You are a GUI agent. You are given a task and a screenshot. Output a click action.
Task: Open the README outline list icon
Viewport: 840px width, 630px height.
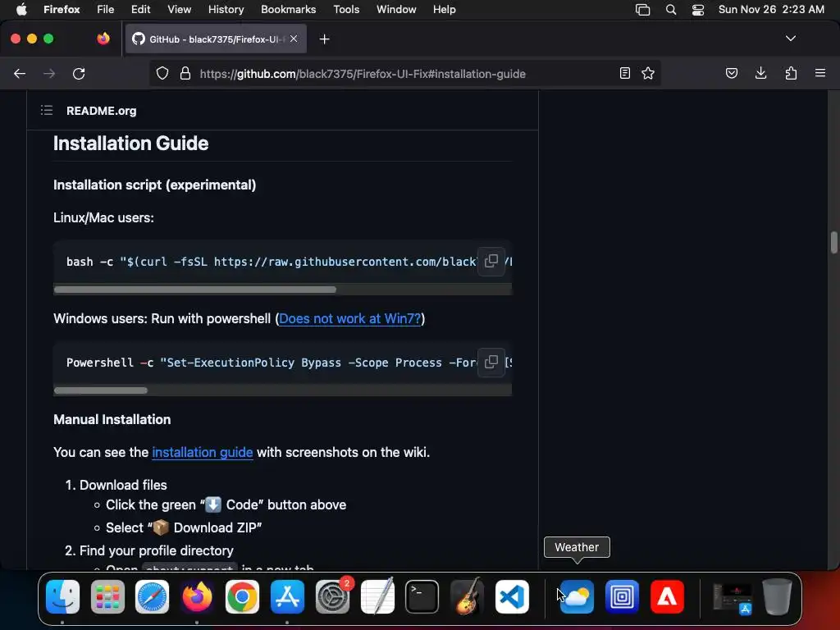point(47,111)
